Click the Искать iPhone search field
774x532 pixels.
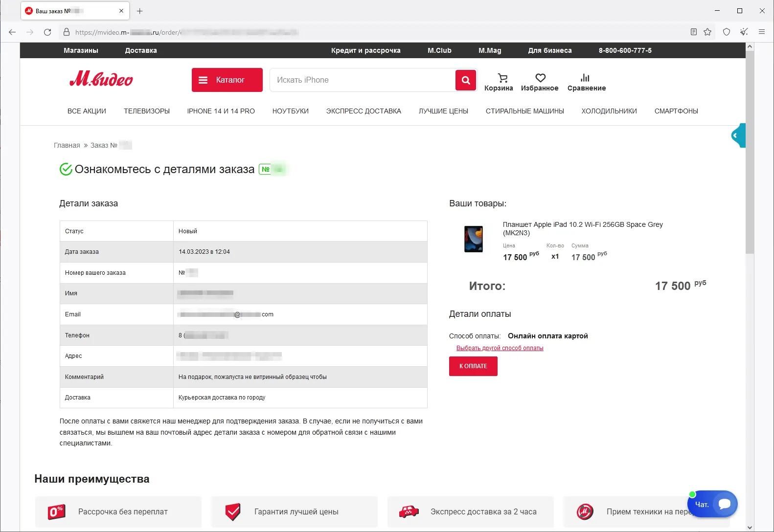(362, 80)
